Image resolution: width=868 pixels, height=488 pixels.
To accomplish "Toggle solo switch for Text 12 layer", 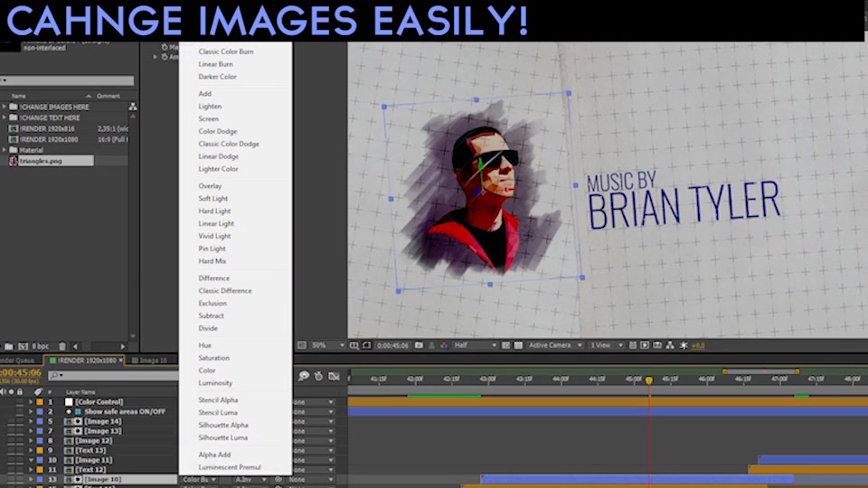I will pos(11,470).
